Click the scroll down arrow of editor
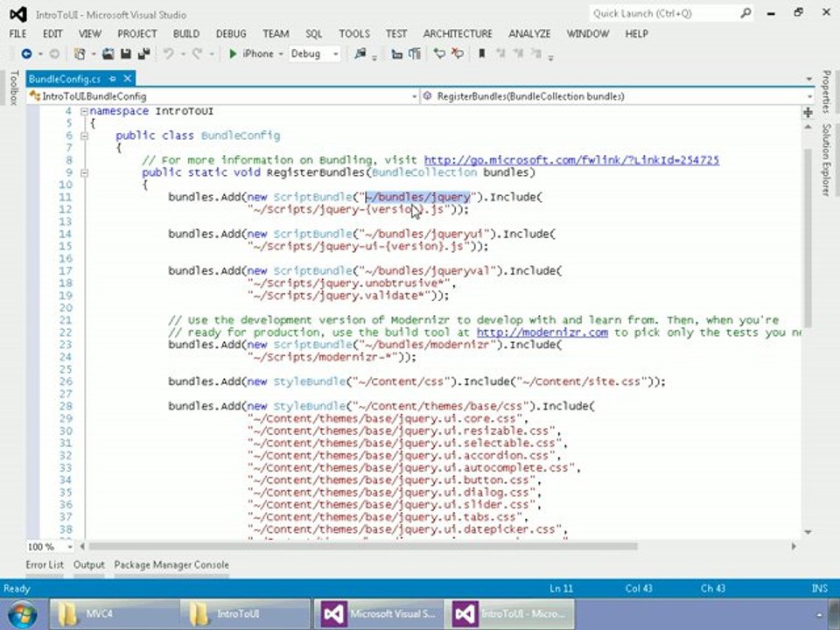The image size is (840, 630). click(808, 532)
